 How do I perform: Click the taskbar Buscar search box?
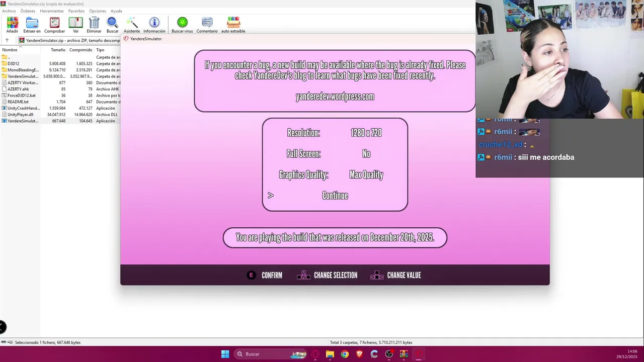pyautogui.click(x=271, y=354)
